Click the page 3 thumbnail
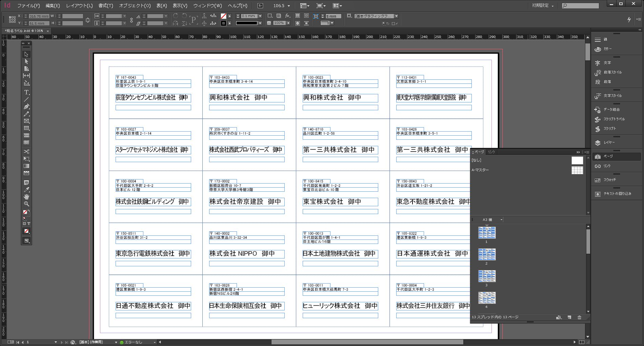 487,276
